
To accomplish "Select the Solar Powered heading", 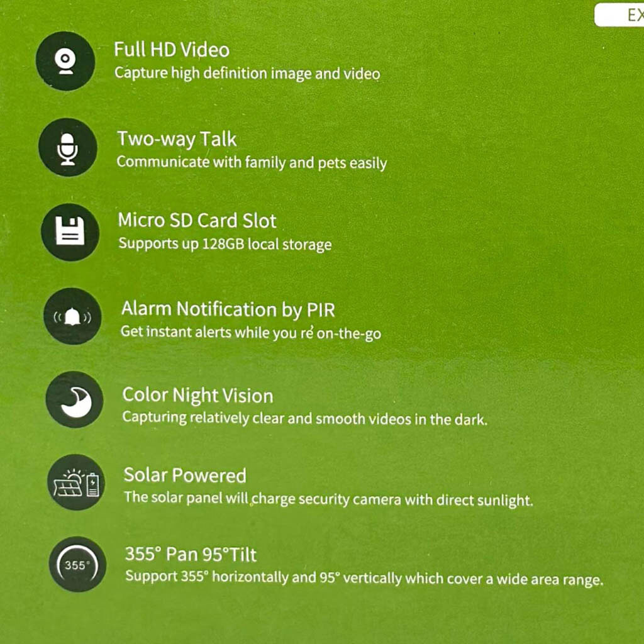I will (x=185, y=475).
